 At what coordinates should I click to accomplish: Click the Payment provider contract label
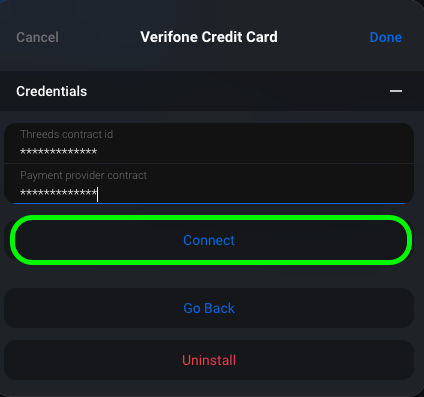point(83,175)
